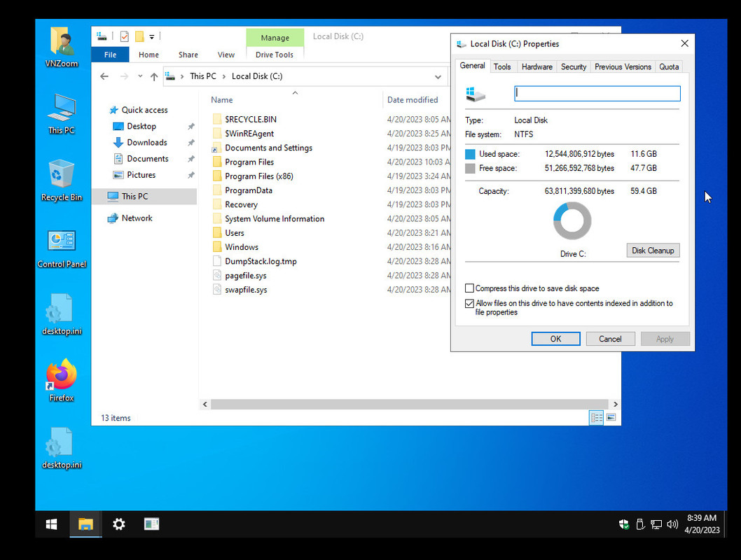Open File Explorer from the taskbar
Viewport: 741px width, 560px height.
point(85,524)
